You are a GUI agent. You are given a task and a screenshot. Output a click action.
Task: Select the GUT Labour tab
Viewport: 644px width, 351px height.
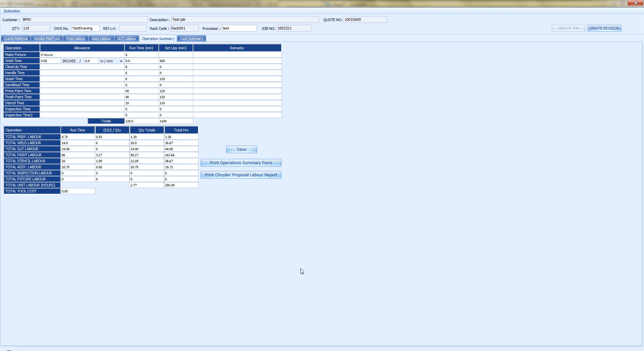pos(127,39)
